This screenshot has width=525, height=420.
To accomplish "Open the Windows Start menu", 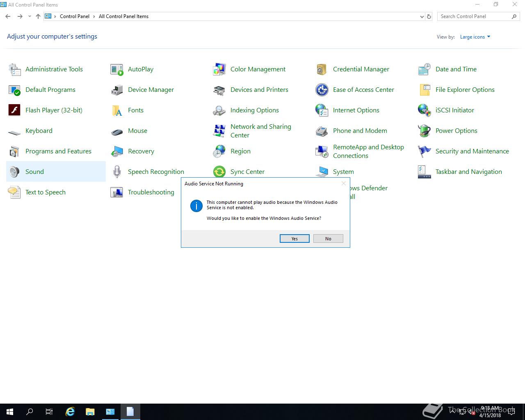I will (x=10, y=412).
